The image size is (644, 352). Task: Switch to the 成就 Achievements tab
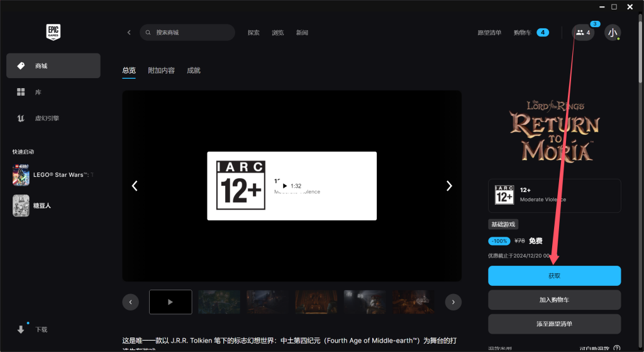[x=194, y=71]
